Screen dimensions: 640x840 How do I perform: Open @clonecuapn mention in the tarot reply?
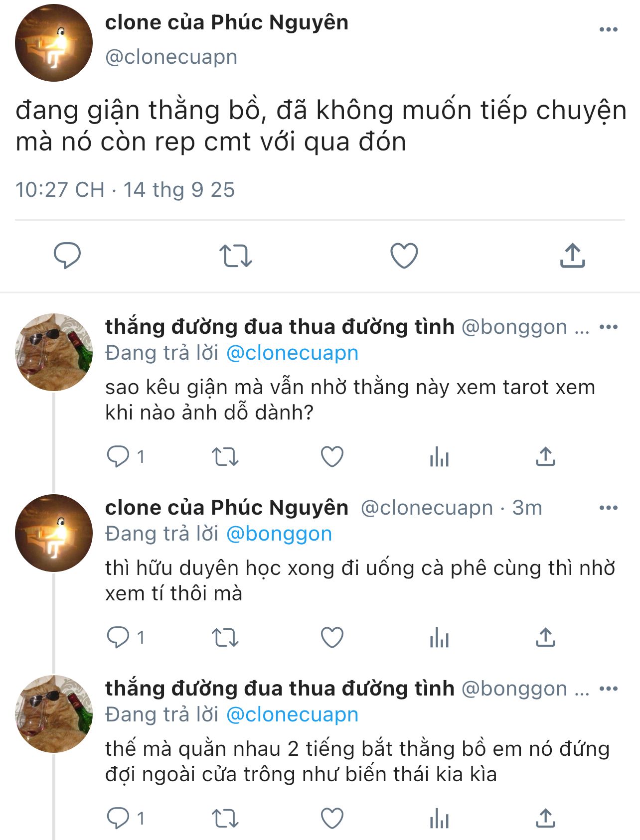click(292, 353)
